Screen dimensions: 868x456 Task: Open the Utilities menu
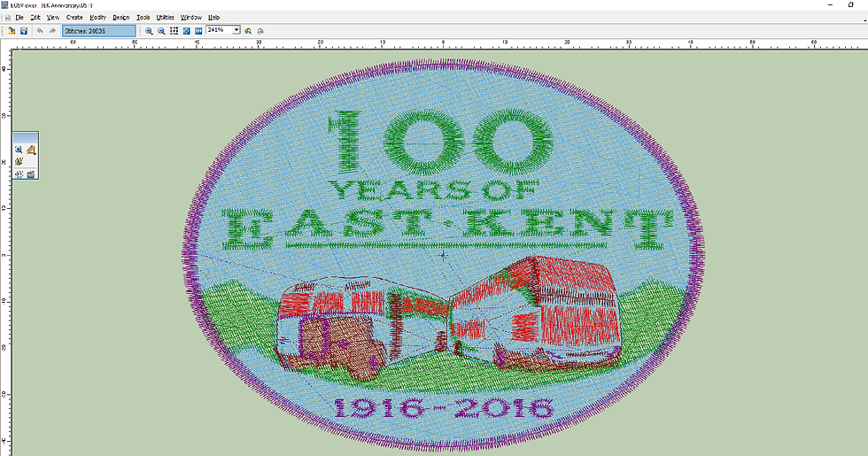[x=165, y=18]
